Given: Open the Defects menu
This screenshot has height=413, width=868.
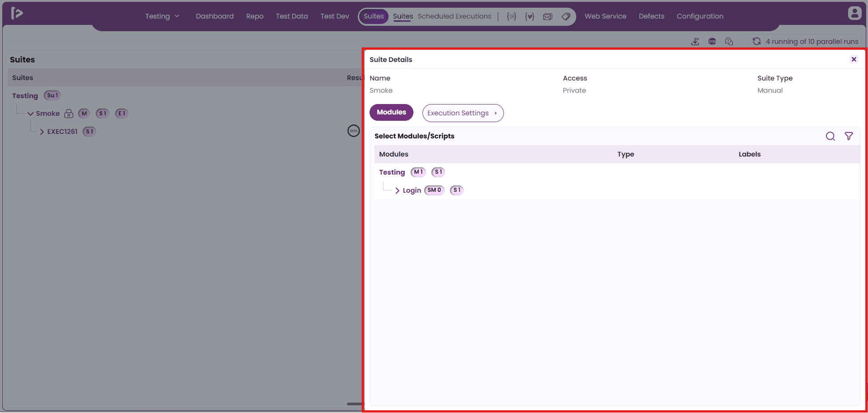Looking at the screenshot, I should click(x=651, y=16).
